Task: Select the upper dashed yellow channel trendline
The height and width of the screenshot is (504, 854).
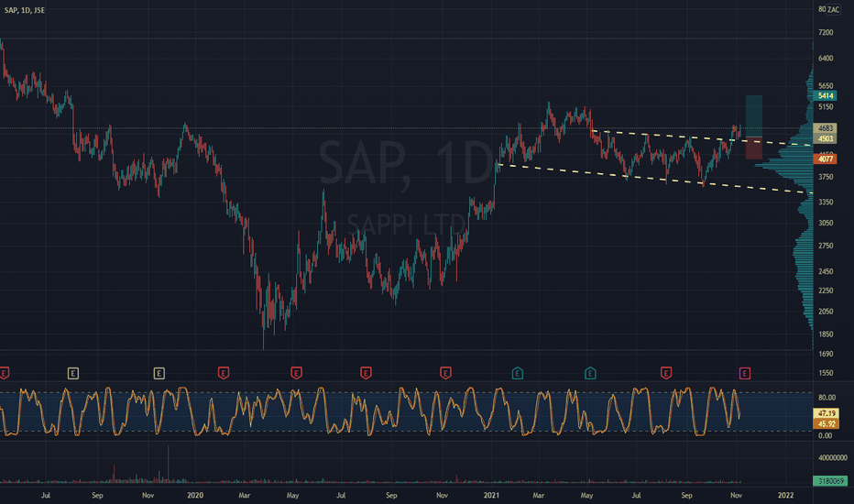Action: [x=702, y=137]
